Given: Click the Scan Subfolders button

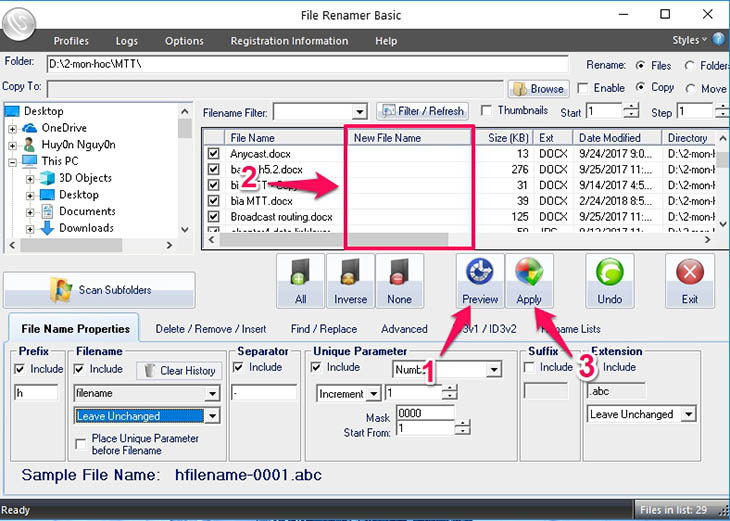Looking at the screenshot, I should pos(99,290).
